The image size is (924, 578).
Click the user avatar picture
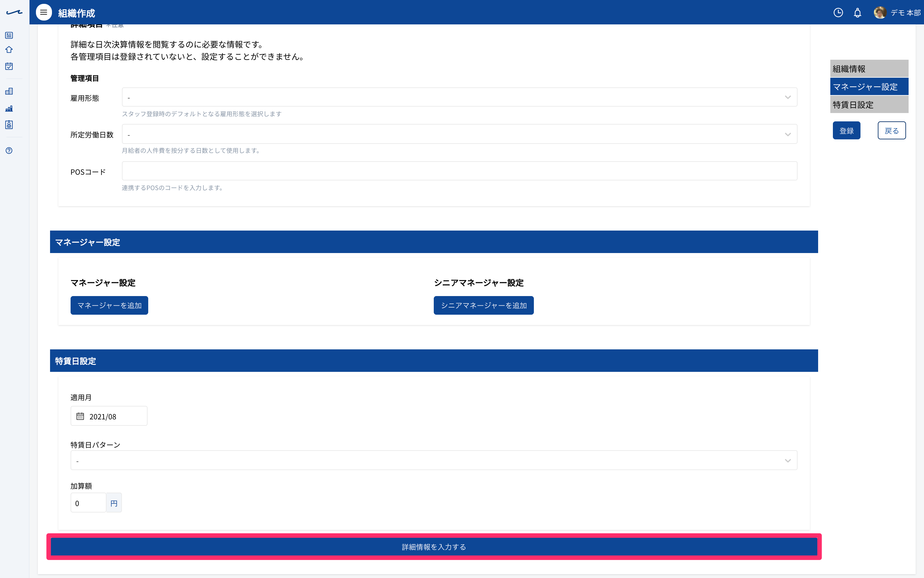[x=880, y=13]
